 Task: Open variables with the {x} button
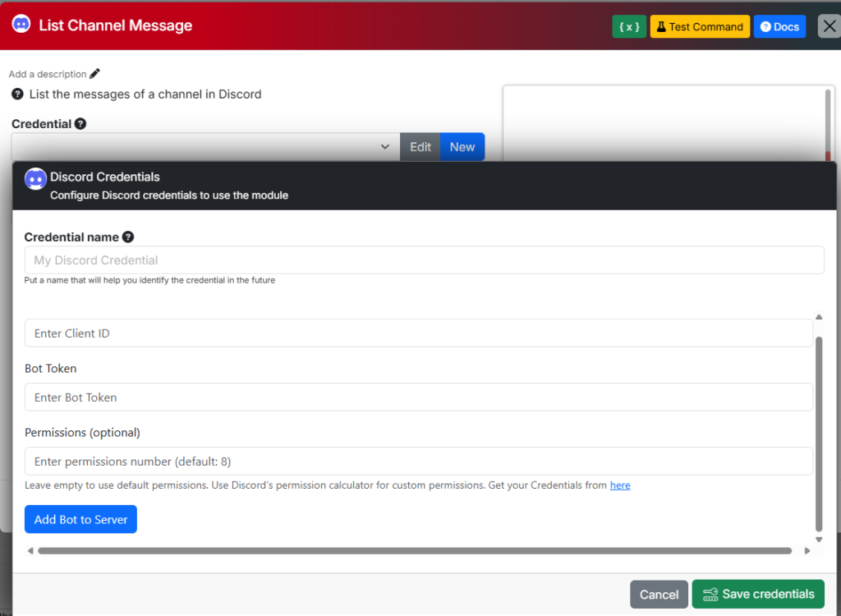coord(629,26)
